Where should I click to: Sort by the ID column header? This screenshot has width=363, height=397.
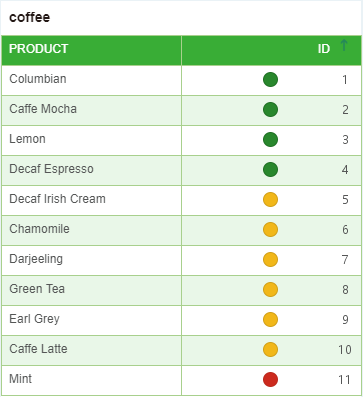pos(324,49)
